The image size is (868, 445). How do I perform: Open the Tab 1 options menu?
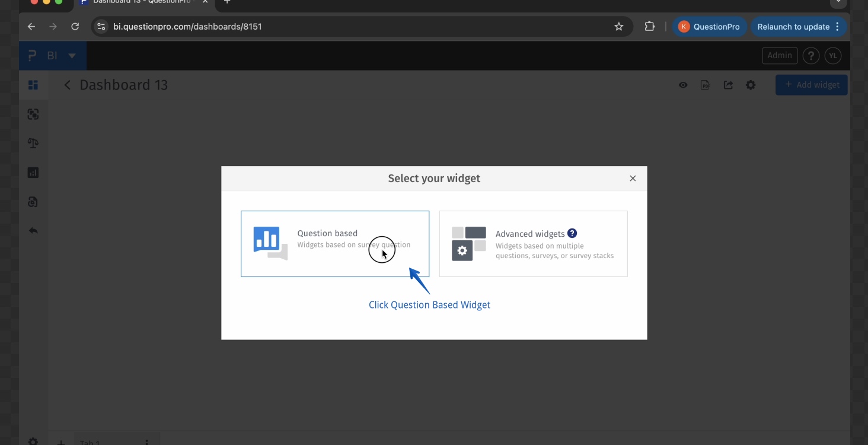pos(146,442)
